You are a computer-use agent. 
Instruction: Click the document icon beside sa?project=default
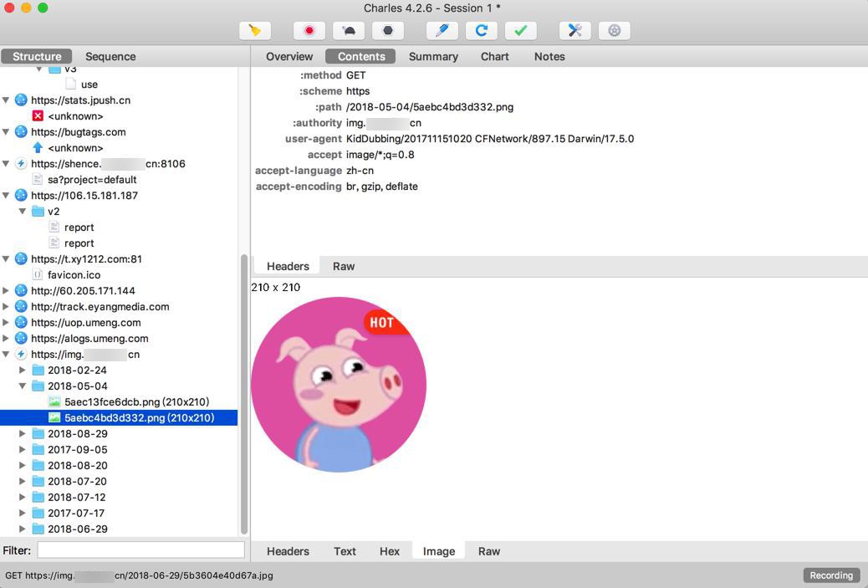38,179
